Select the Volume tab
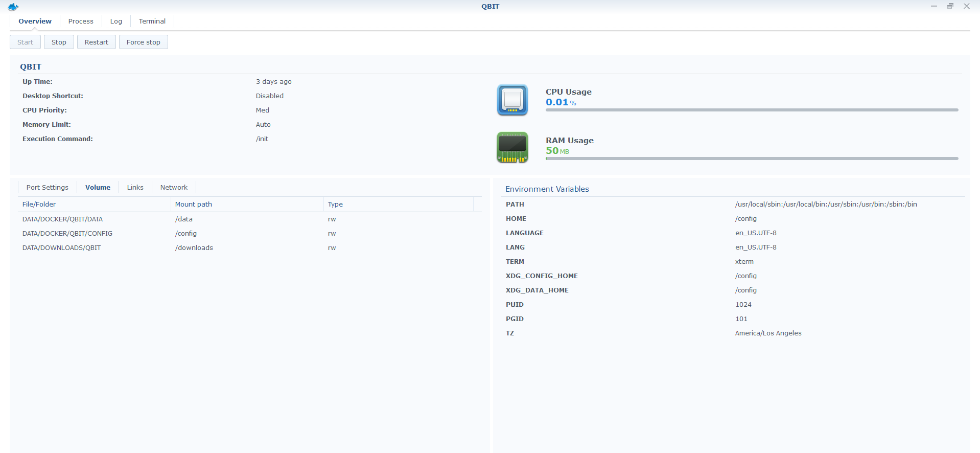The image size is (980, 453). click(x=98, y=187)
